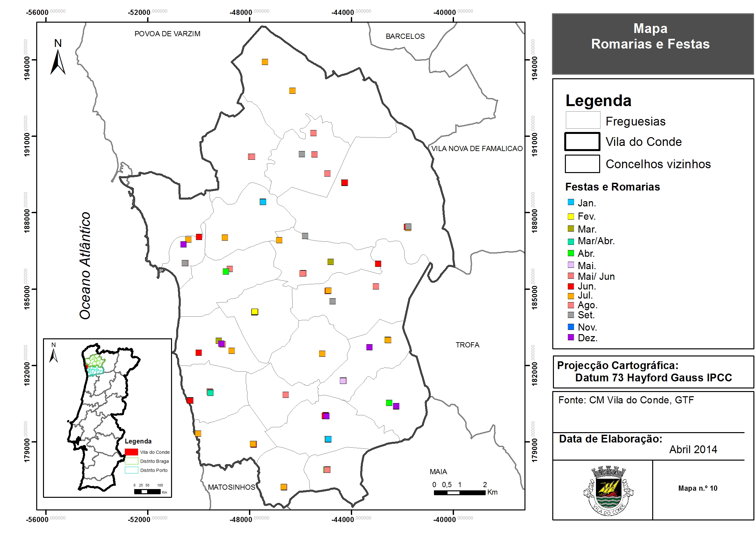Click the olive Mar. legend swatch
Viewport: 756px width, 535px height.
571,228
